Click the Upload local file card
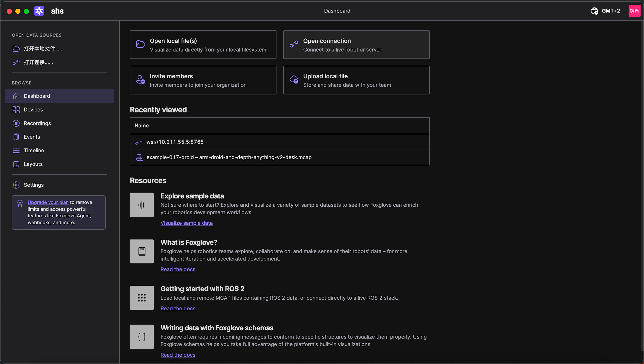 (x=356, y=80)
